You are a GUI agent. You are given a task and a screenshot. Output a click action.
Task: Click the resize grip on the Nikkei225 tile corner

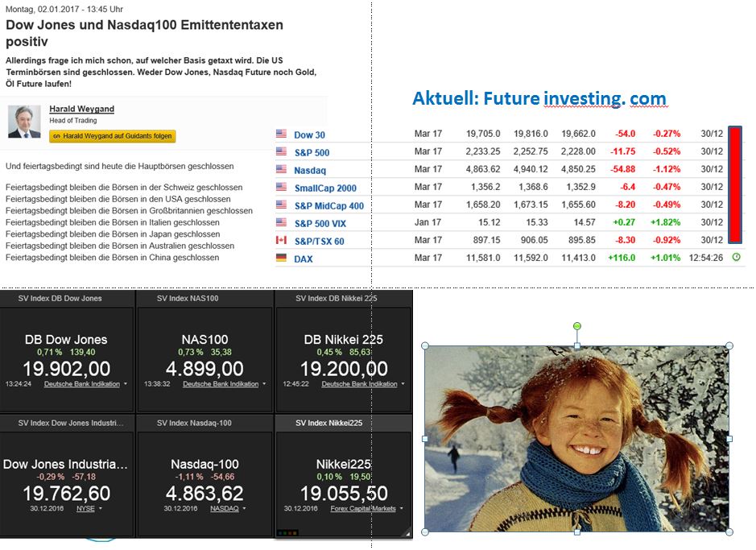(407, 533)
